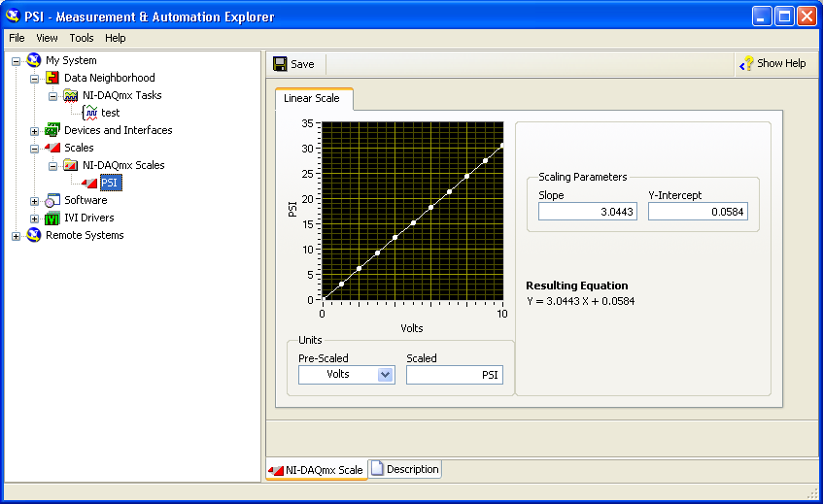823x504 pixels.
Task: Open the File menu
Action: (17, 38)
